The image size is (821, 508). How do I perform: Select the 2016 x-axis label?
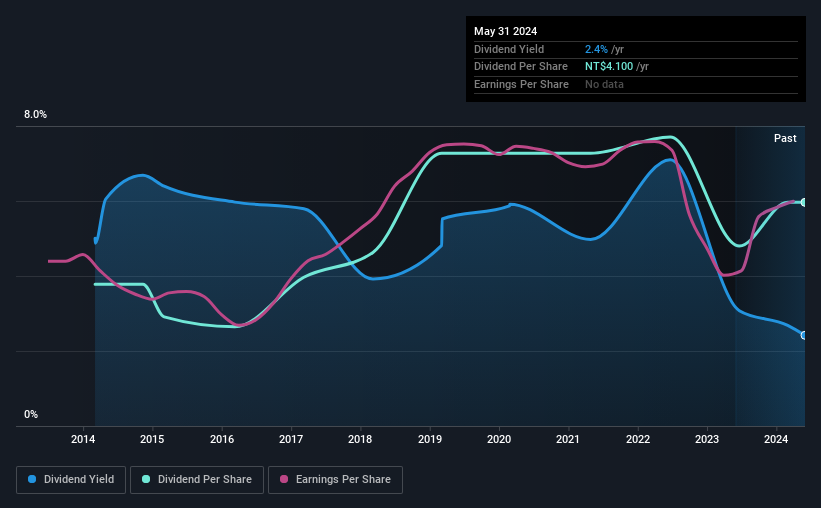[x=222, y=439]
